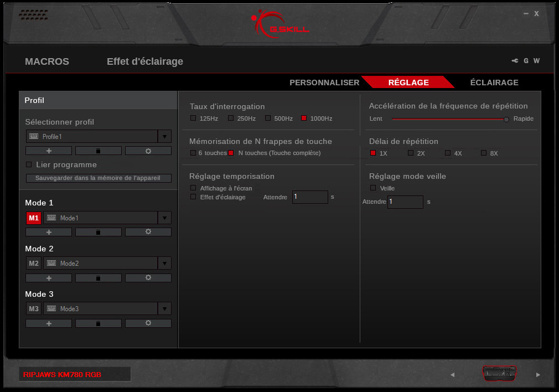The height and width of the screenshot is (392, 559).
Task: Switch to the PERSONNALISER tab
Action: coord(324,82)
